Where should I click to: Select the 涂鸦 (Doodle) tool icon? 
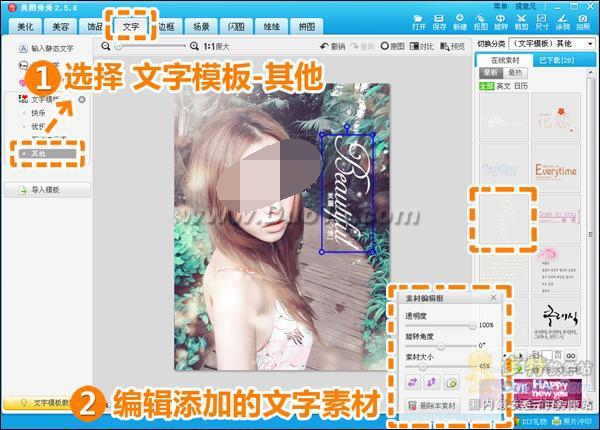(562, 22)
